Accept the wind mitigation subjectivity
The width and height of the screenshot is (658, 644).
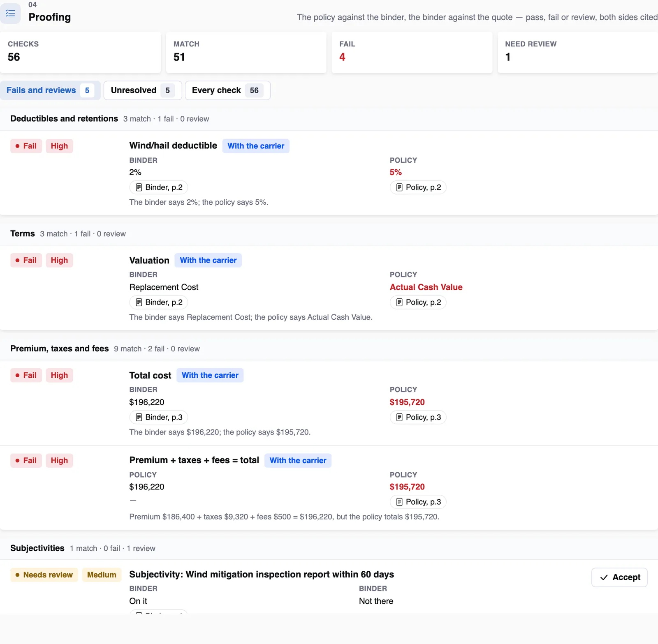coord(619,577)
